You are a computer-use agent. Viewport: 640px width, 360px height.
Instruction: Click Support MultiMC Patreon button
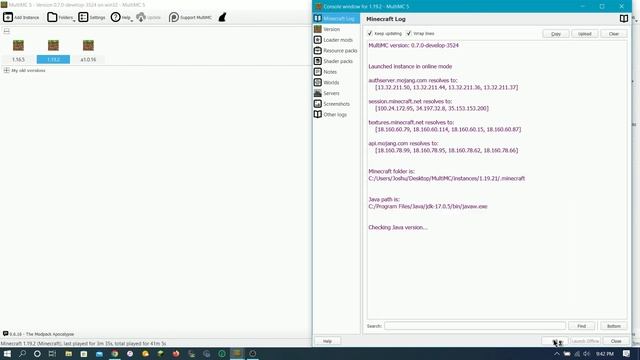pyautogui.click(x=190, y=18)
